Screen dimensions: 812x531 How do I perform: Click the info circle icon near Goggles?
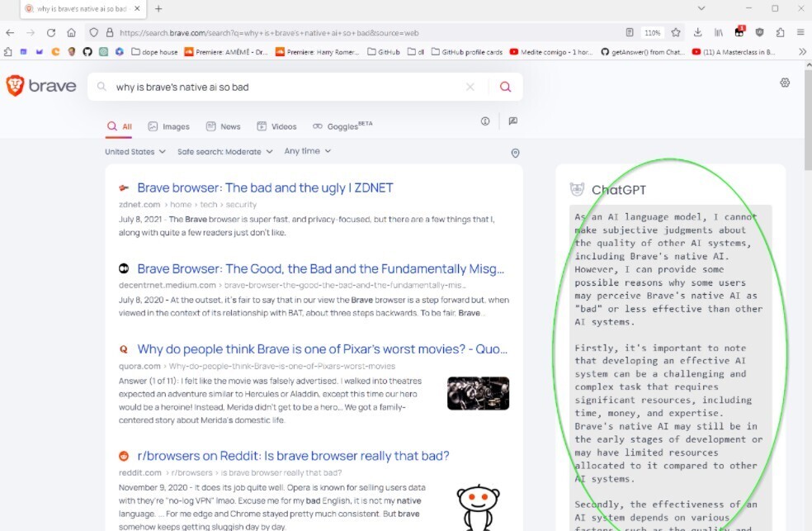coord(485,121)
